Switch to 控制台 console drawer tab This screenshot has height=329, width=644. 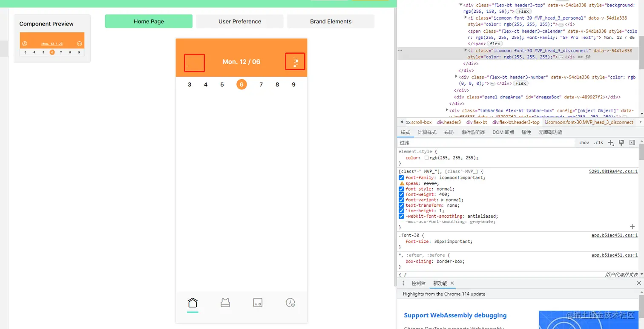point(418,283)
